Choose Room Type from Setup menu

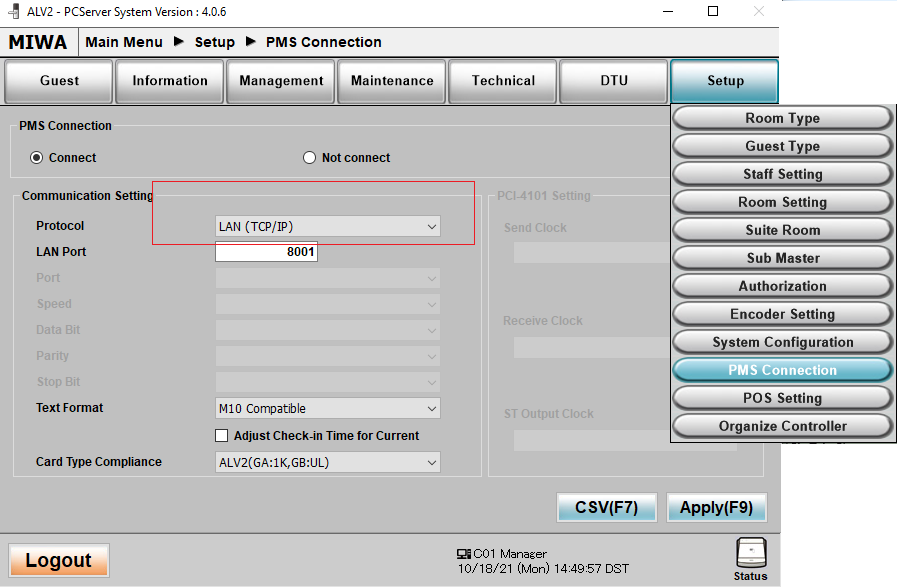click(782, 118)
